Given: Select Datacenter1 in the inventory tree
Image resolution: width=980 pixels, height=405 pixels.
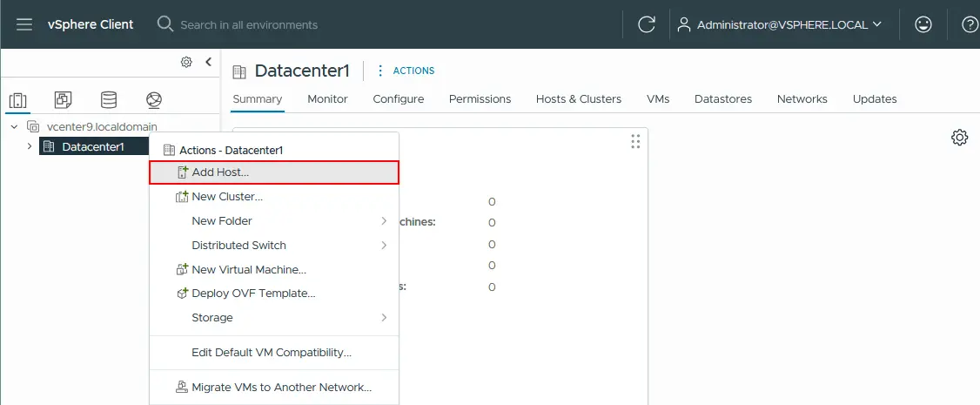Looking at the screenshot, I should pyautogui.click(x=93, y=147).
